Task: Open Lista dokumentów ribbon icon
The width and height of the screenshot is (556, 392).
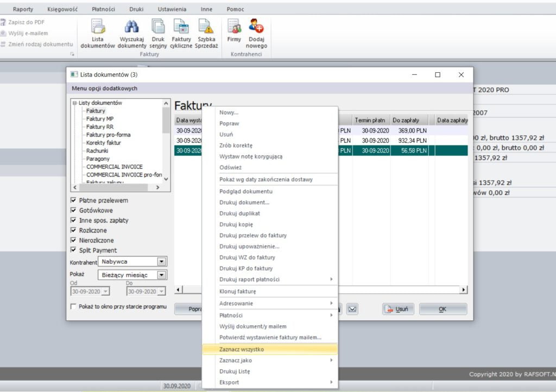Action: 98,33
